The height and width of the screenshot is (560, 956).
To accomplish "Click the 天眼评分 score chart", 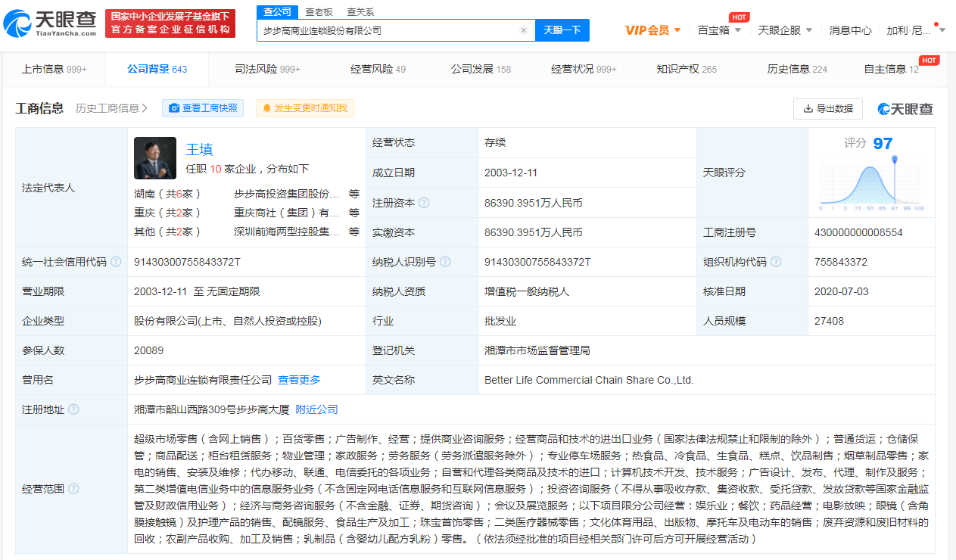I will (871, 182).
